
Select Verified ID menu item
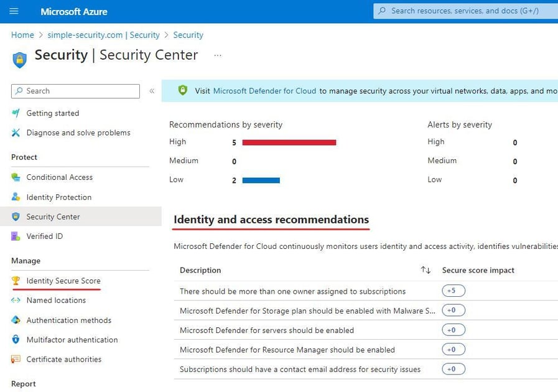45,236
